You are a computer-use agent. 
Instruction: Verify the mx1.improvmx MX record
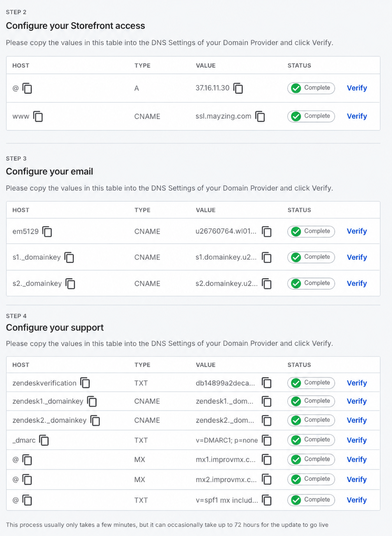(x=357, y=460)
